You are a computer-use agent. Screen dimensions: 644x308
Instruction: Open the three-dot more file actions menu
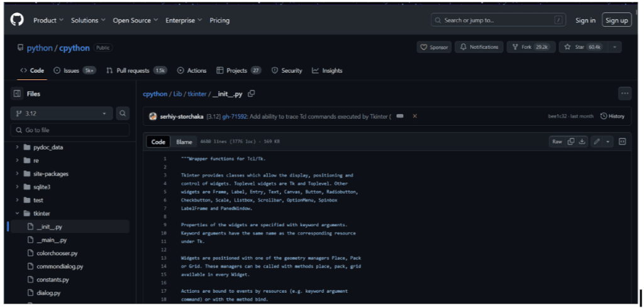pos(625,94)
